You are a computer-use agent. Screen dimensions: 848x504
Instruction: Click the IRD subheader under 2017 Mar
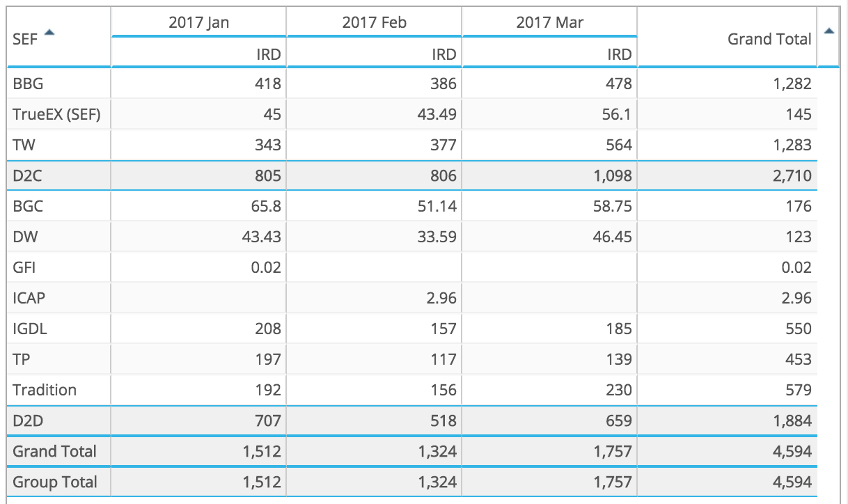[x=620, y=54]
